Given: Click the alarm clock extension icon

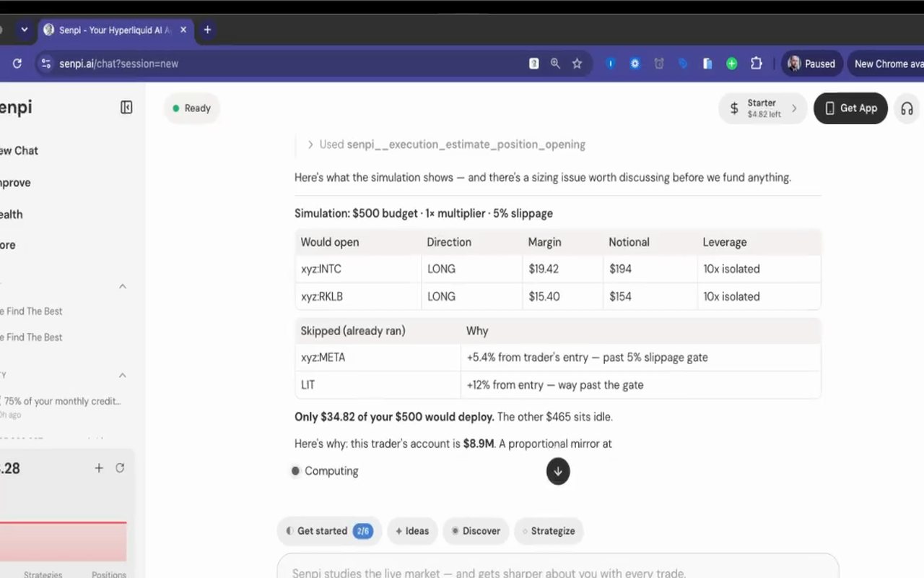Looking at the screenshot, I should coord(659,64).
